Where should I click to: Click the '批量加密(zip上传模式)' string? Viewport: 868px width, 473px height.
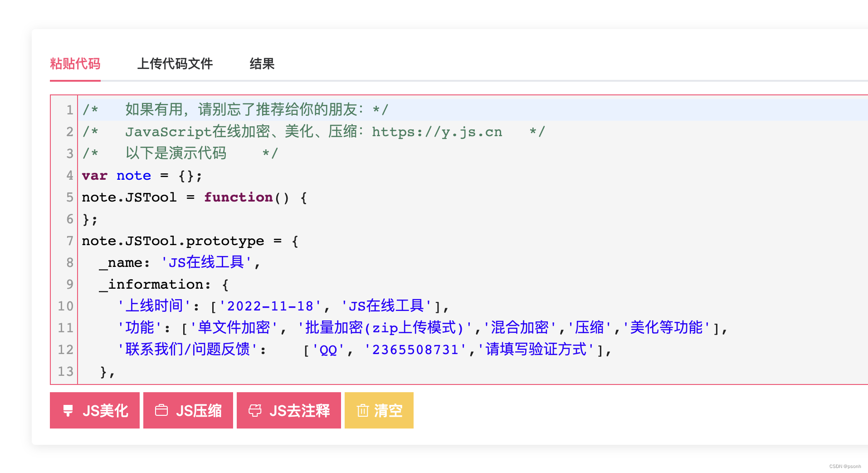[385, 328]
